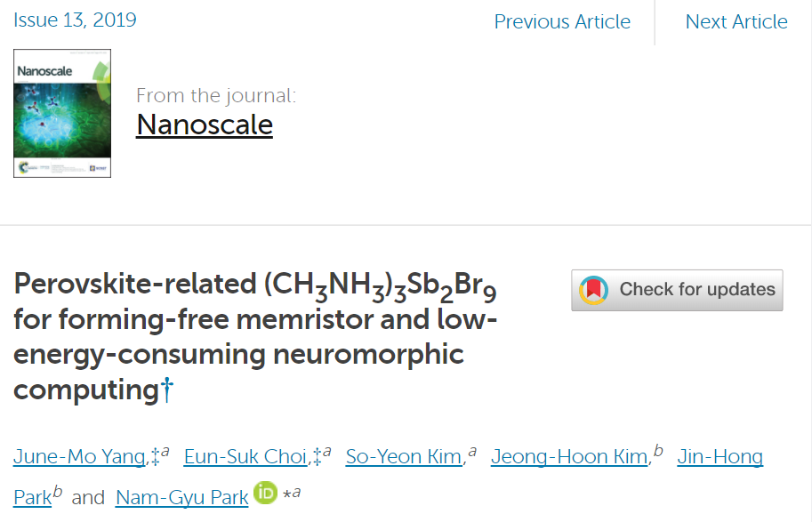812x522 pixels.
Task: Open the underlined Nanoscale journal link
Action: point(205,124)
